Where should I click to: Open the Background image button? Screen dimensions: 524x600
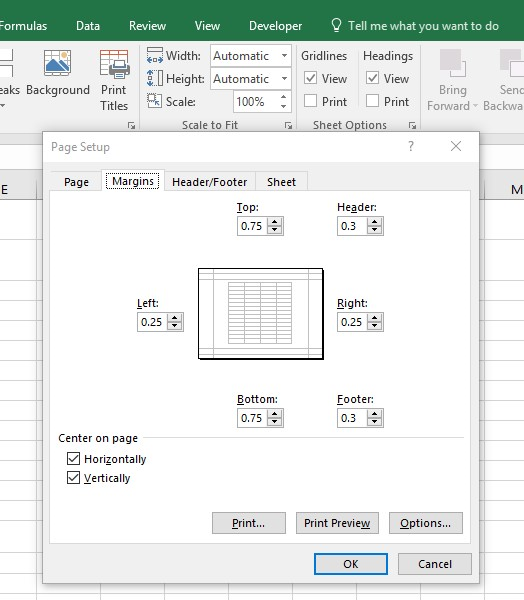point(57,73)
